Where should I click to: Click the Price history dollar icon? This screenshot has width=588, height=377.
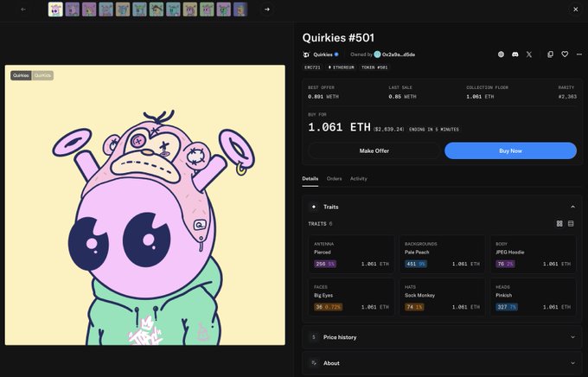[314, 337]
